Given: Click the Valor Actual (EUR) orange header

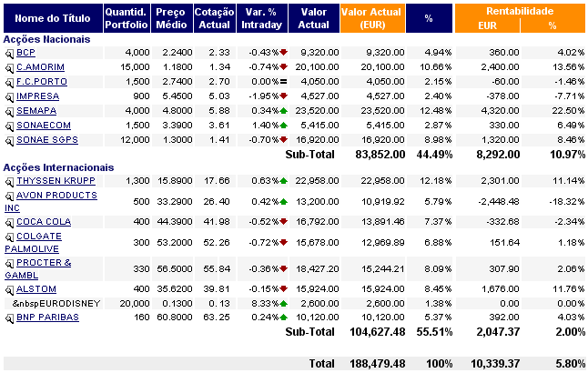Looking at the screenshot, I should tap(370, 19).
